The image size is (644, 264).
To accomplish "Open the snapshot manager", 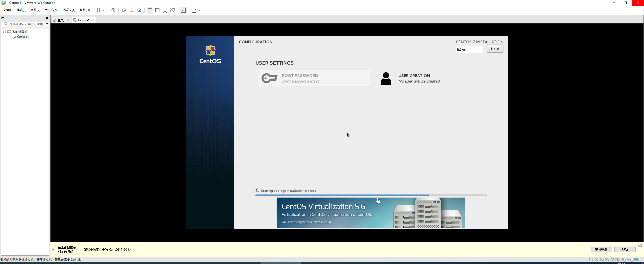I will [139, 10].
